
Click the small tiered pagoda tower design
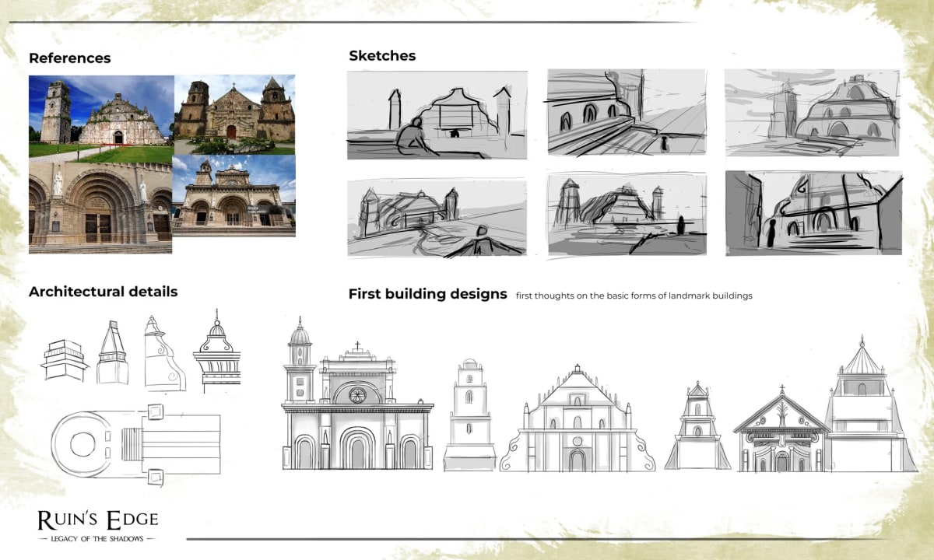click(x=697, y=425)
